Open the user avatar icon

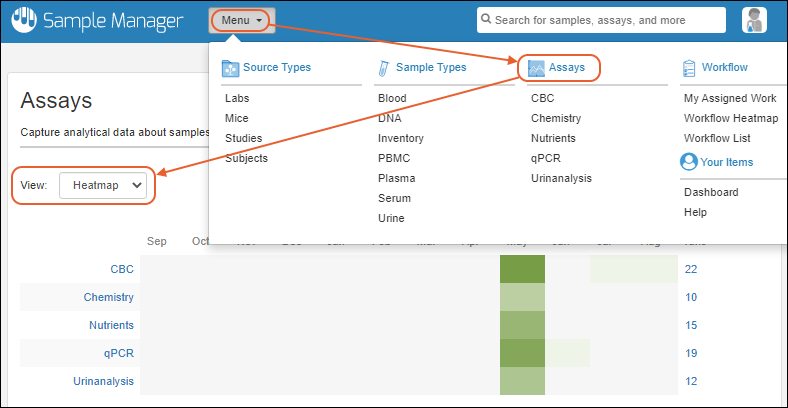pos(754,20)
